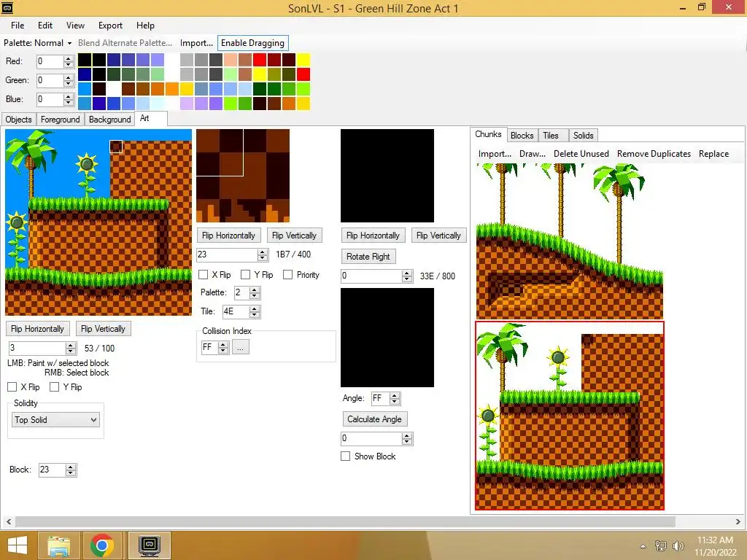Select the white swatch in third palette row
This screenshot has height=560, width=747.
(113, 89)
